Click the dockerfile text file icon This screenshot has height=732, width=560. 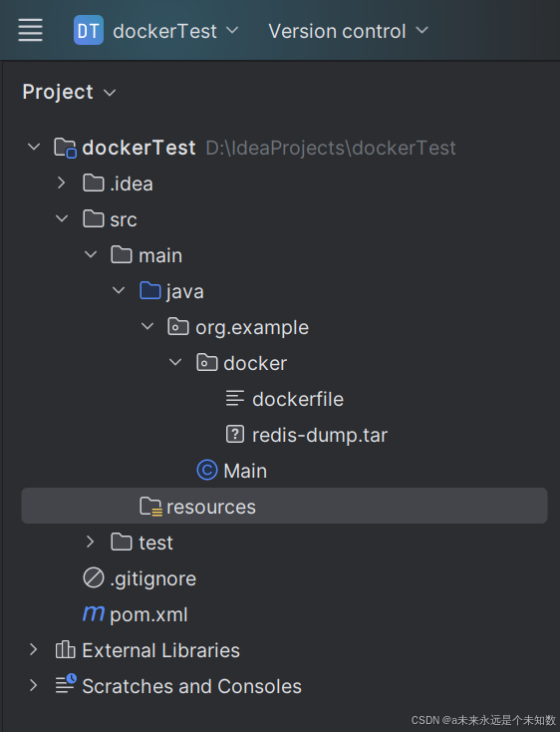235,398
